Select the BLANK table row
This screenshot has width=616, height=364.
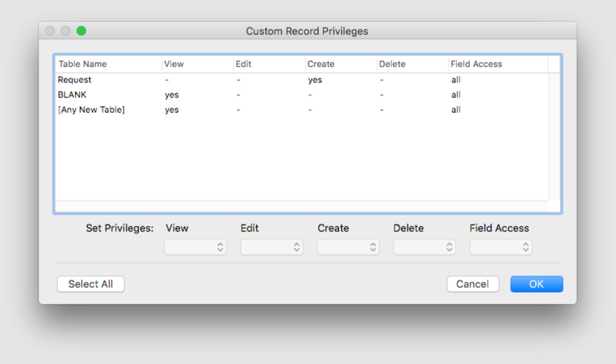click(72, 95)
